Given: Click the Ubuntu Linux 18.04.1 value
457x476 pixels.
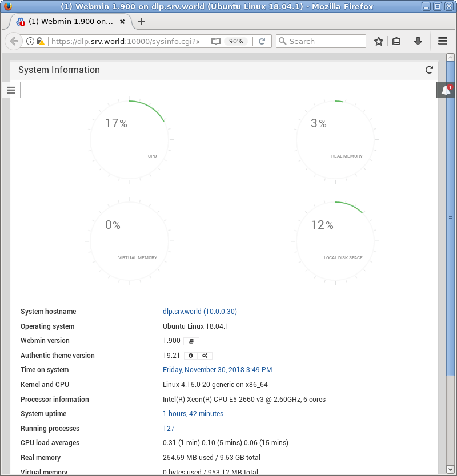Looking at the screenshot, I should [195, 326].
